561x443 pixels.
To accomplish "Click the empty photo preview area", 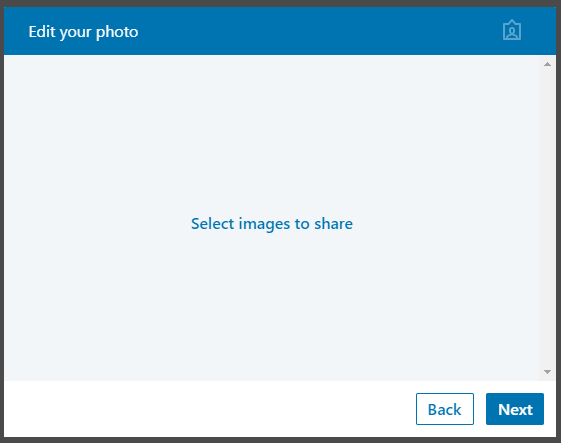I will pyautogui.click(x=272, y=218).
